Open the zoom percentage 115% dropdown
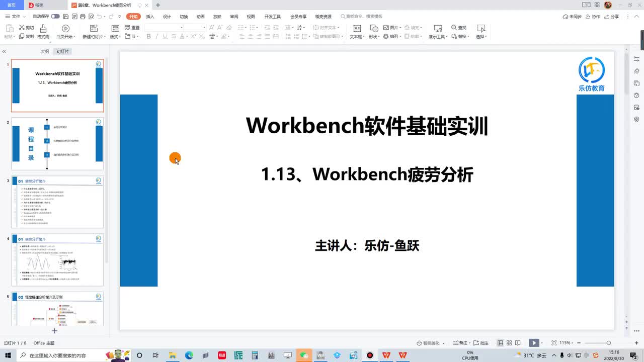 [x=567, y=343]
